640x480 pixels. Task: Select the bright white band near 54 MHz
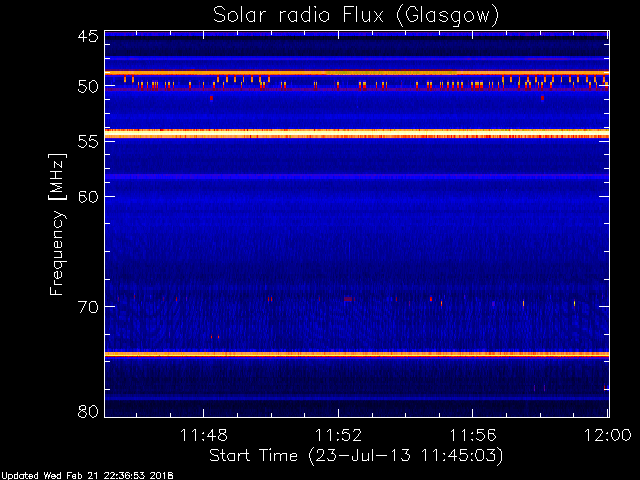(x=356, y=132)
